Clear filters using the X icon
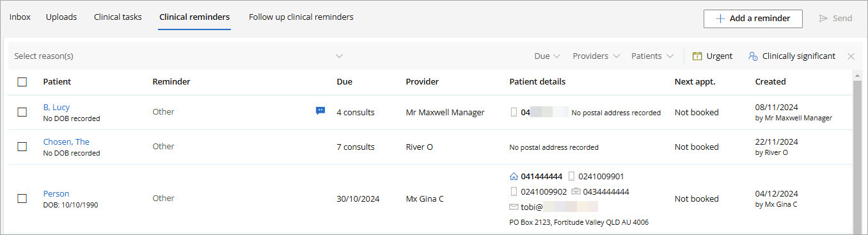868x235 pixels. coord(851,56)
